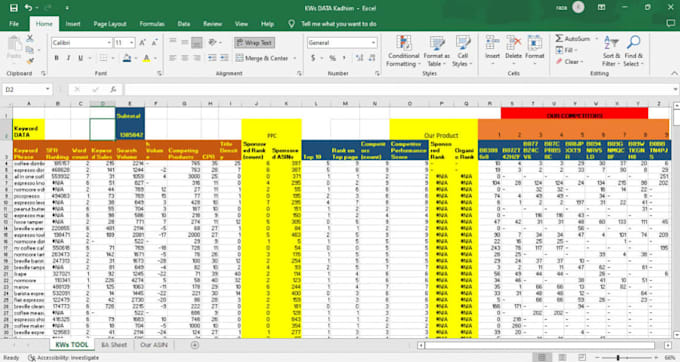Cut selection with the scissors icon

click(x=29, y=38)
